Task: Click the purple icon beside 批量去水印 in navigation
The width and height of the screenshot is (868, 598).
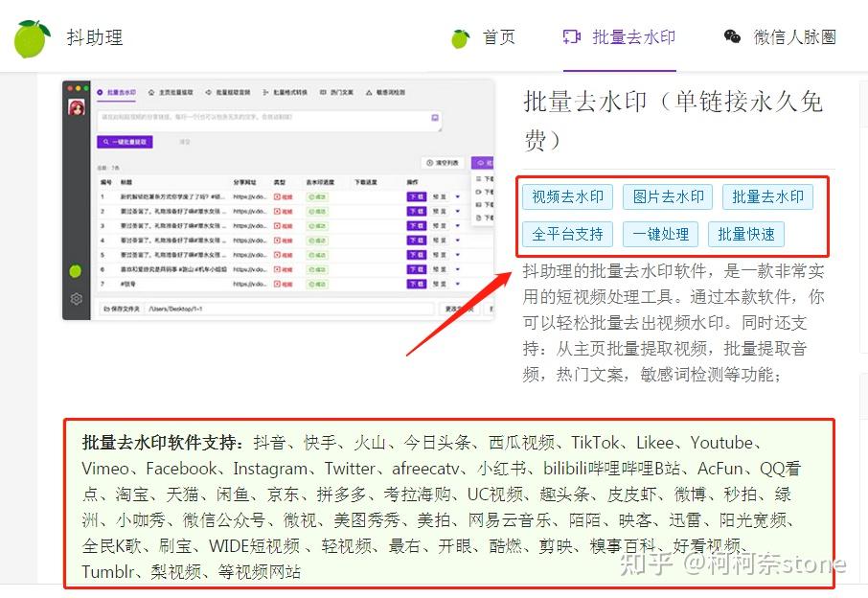Action: point(572,37)
